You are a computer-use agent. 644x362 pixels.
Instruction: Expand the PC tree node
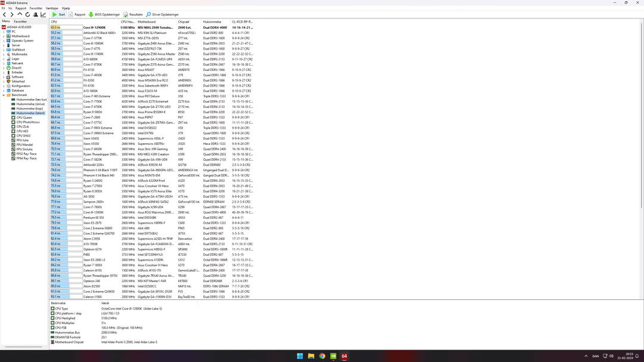pyautogui.click(x=4, y=32)
